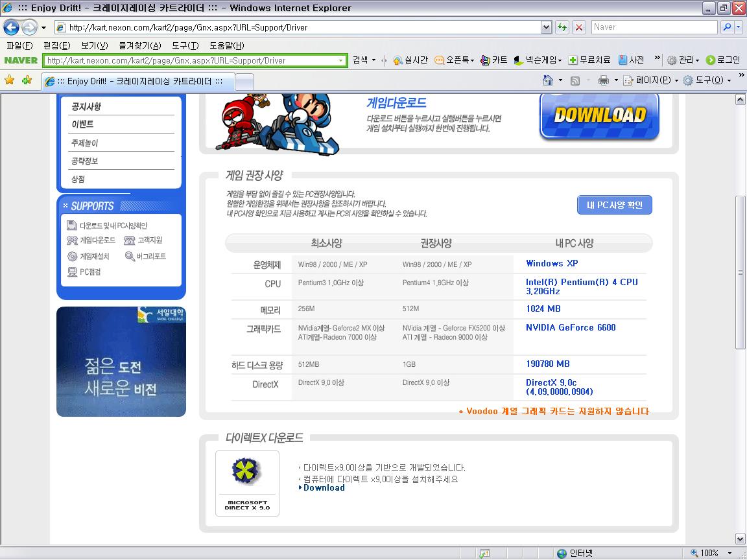Open the 즐겨찾기(A) menu

pos(140,46)
